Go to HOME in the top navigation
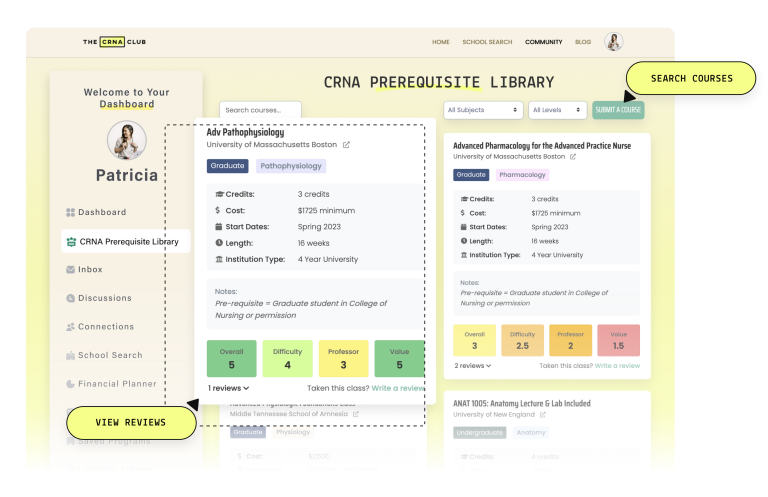The width and height of the screenshot is (768, 497). pyautogui.click(x=441, y=42)
